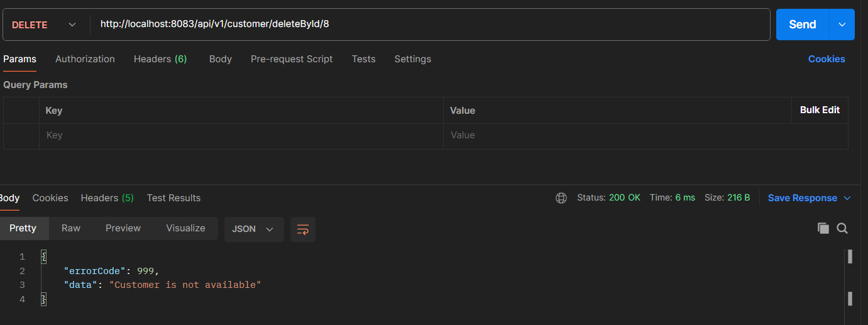Viewport: 868px width, 325px height.
Task: Switch to the Authorization tab
Action: 85,59
